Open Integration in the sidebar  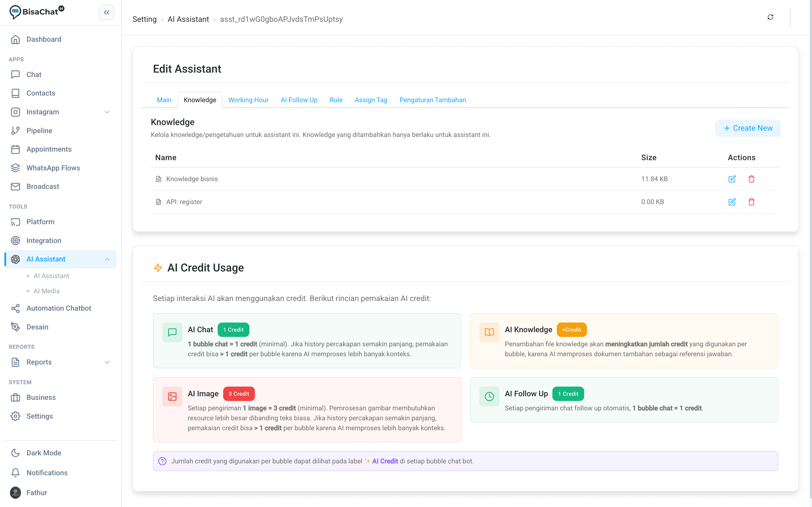coord(60,241)
